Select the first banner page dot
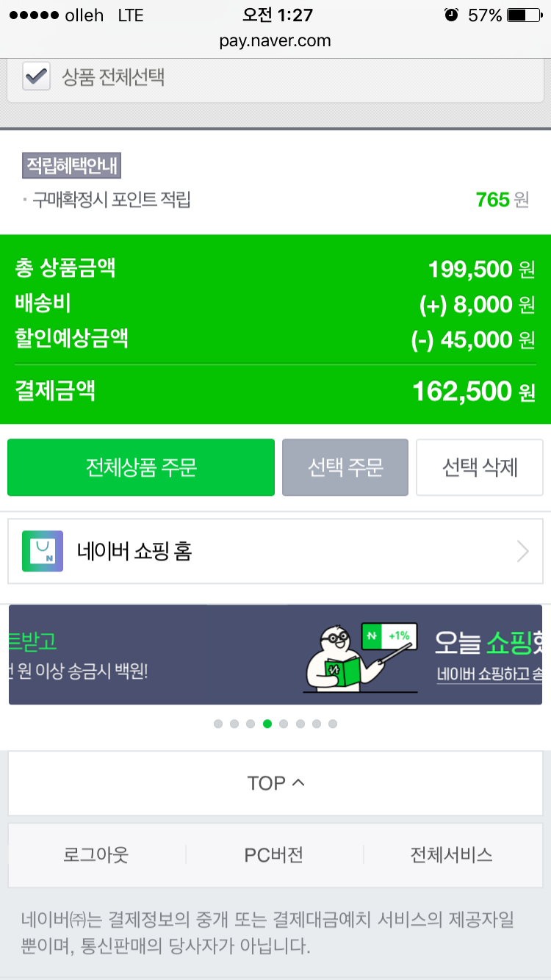 coord(218,724)
